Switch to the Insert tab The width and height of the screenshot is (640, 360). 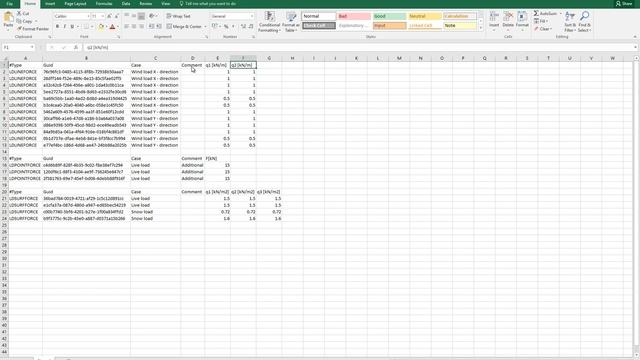coord(50,4)
